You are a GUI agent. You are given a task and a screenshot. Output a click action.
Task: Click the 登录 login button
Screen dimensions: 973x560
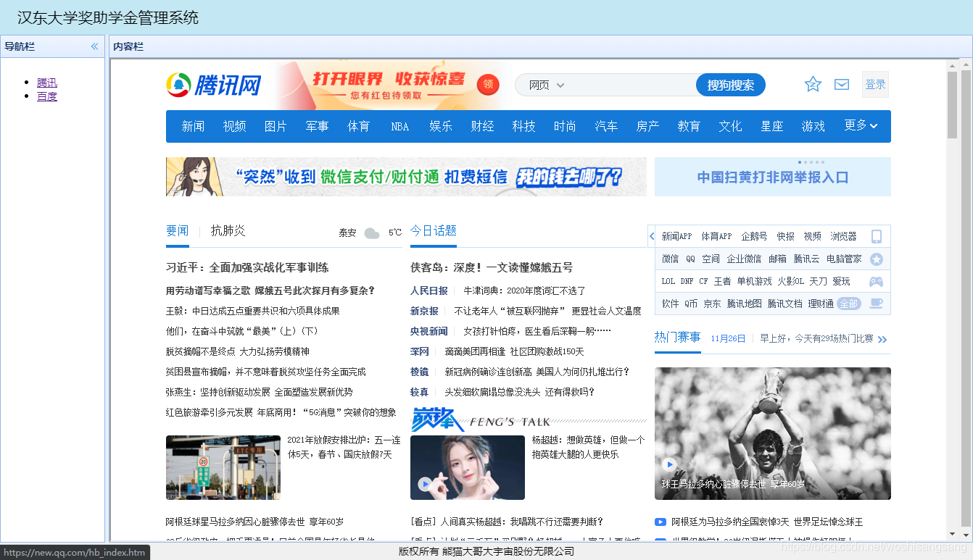click(x=875, y=84)
